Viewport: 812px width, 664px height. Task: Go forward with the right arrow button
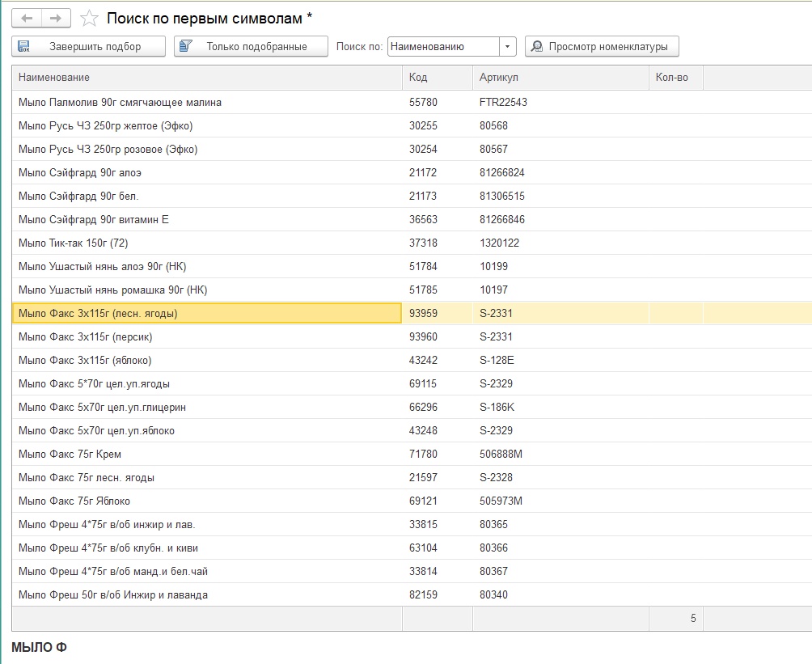click(x=56, y=19)
